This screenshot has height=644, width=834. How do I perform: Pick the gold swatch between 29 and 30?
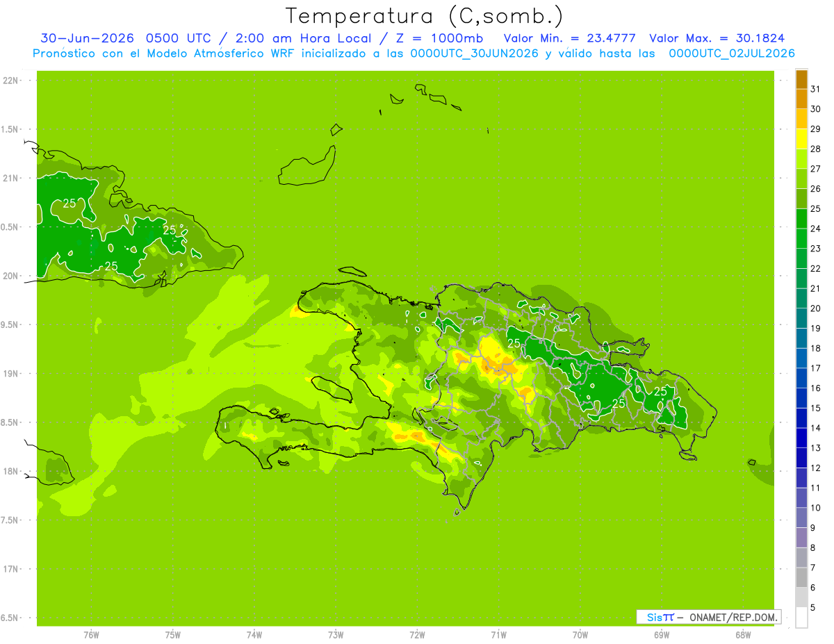click(801, 119)
